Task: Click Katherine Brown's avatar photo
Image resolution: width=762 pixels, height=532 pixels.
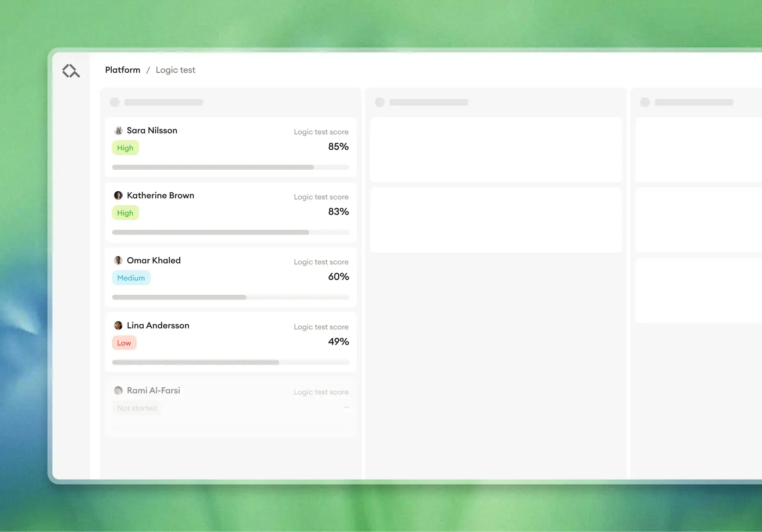Action: (118, 195)
